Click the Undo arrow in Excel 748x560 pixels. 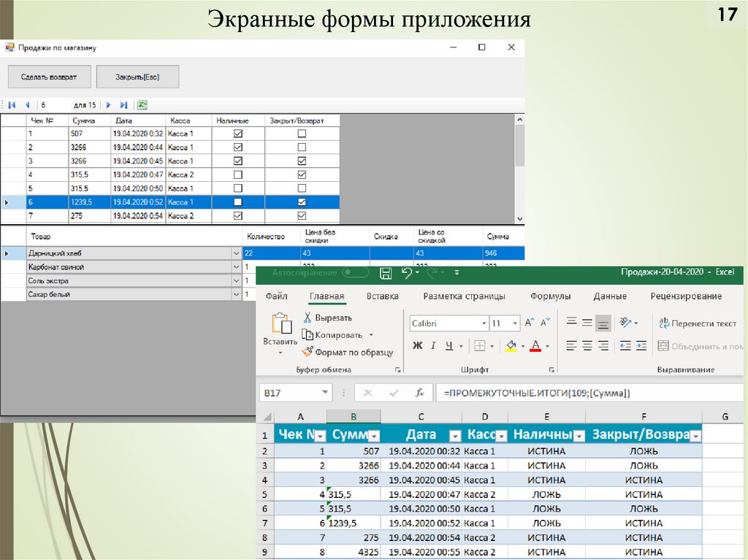pos(407,272)
